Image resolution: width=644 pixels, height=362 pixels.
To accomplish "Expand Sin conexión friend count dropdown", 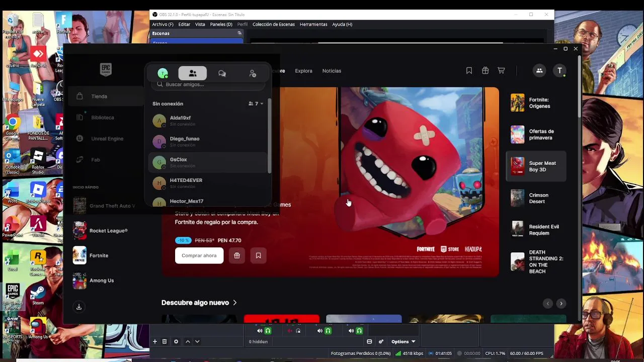I will tap(256, 104).
